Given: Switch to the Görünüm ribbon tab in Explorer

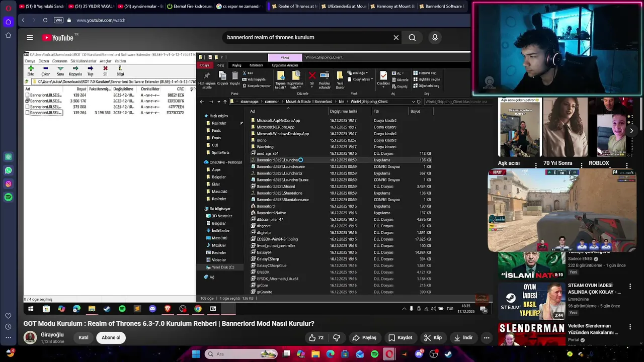Looking at the screenshot, I should point(256,65).
